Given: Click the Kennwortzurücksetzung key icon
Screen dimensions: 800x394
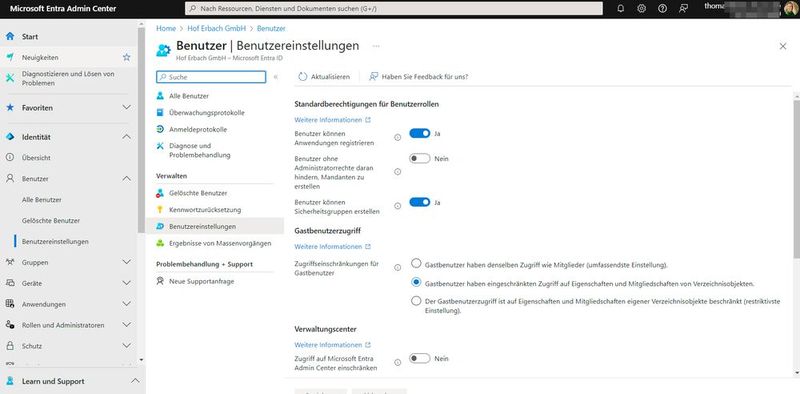Looking at the screenshot, I should click(160, 210).
